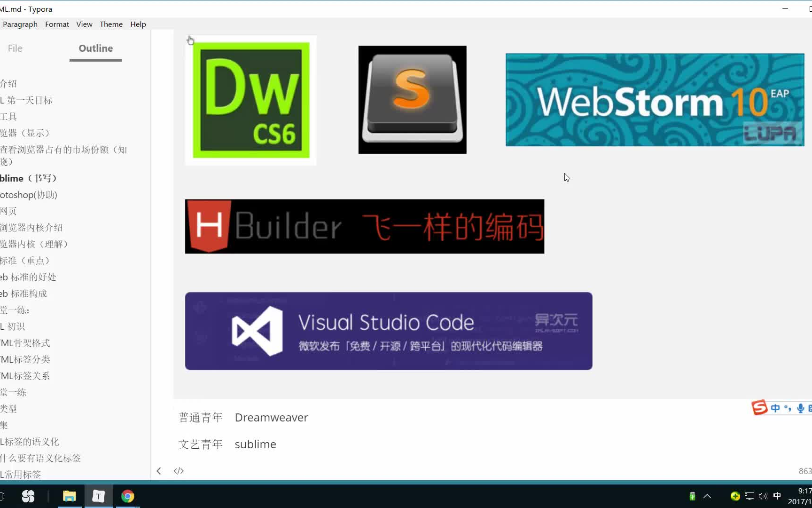Go to outline item 'eb 标准的好处'
The height and width of the screenshot is (508, 812).
tap(28, 277)
